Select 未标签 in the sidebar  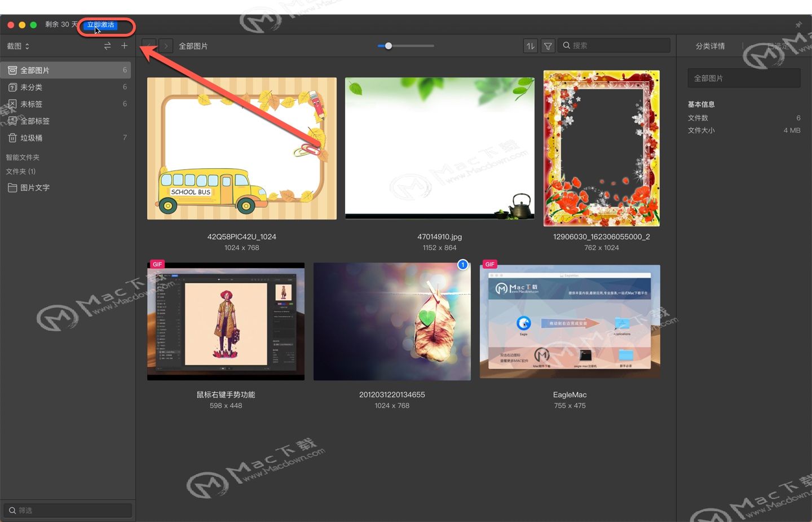pyautogui.click(x=67, y=104)
